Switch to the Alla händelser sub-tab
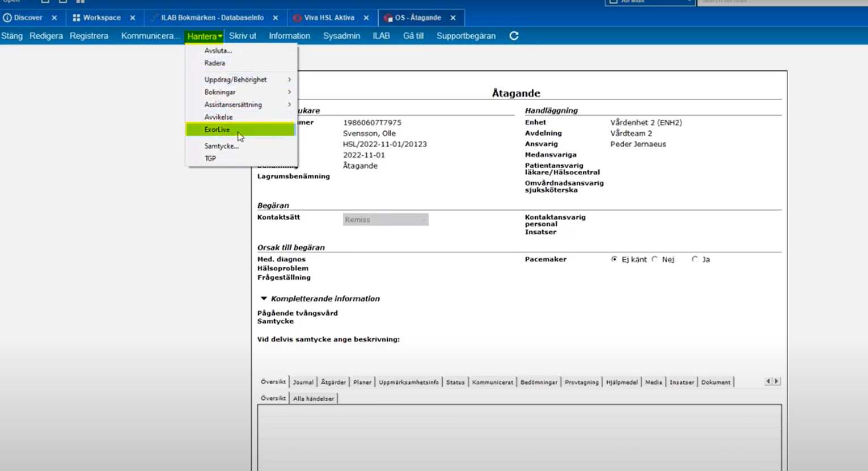This screenshot has width=868, height=471. coord(314,398)
